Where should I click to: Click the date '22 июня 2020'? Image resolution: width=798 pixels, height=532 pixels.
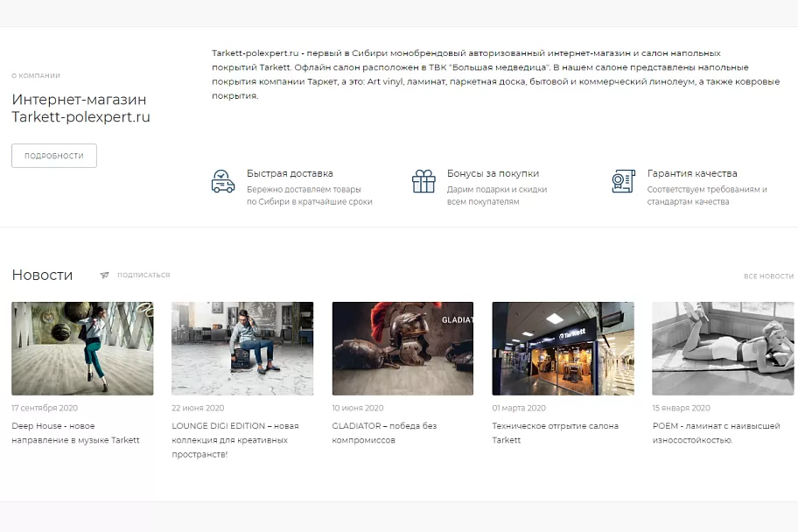click(x=198, y=408)
